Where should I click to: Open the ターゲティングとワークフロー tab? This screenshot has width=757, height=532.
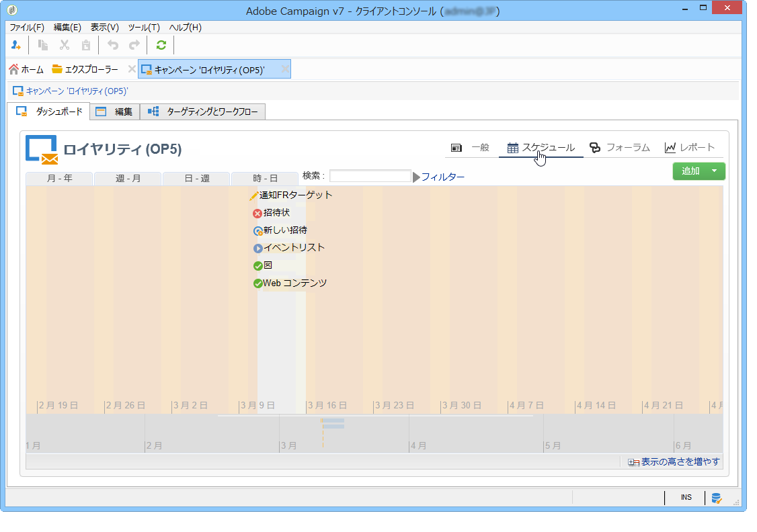click(x=203, y=112)
